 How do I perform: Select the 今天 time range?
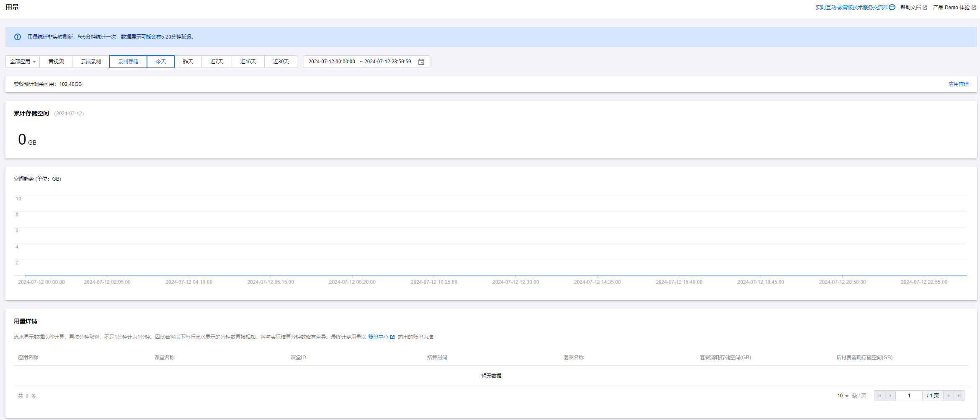161,62
